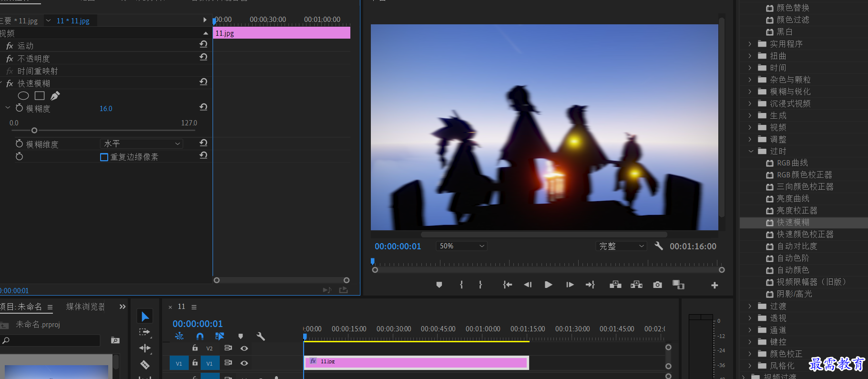
Task: Toggle timeline snapping magnet icon
Action: pos(200,336)
